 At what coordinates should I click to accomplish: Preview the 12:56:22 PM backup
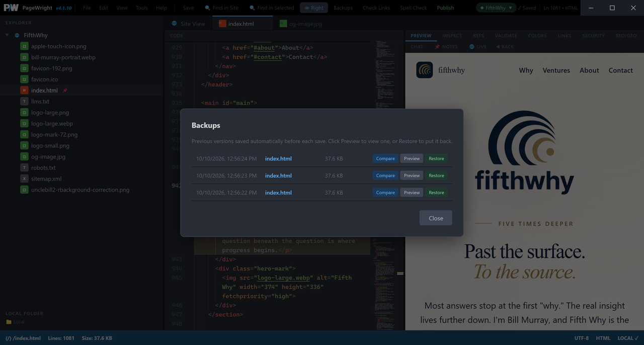click(412, 193)
